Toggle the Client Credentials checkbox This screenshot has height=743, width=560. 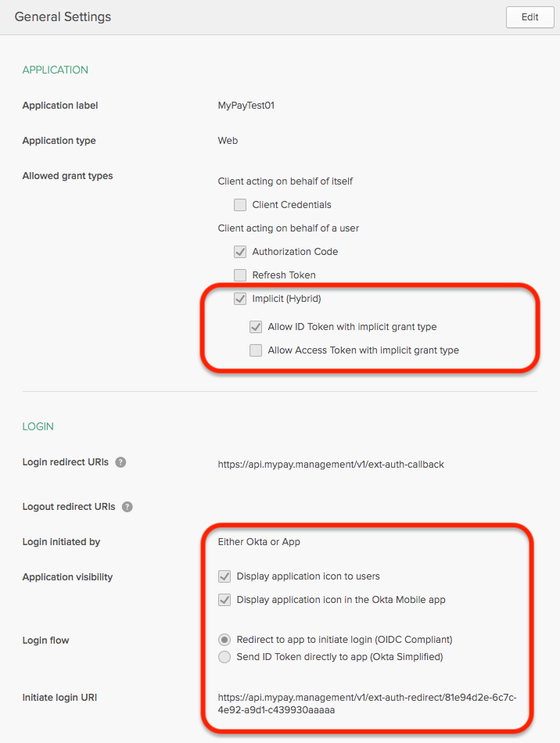pyautogui.click(x=240, y=205)
